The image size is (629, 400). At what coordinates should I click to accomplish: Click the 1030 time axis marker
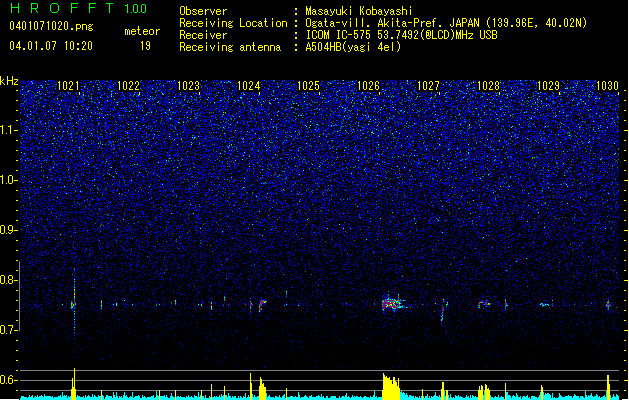(x=607, y=85)
